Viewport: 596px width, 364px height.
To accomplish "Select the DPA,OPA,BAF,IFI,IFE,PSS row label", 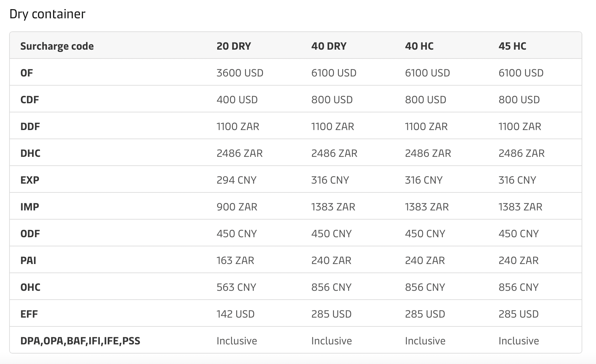I will tap(80, 341).
